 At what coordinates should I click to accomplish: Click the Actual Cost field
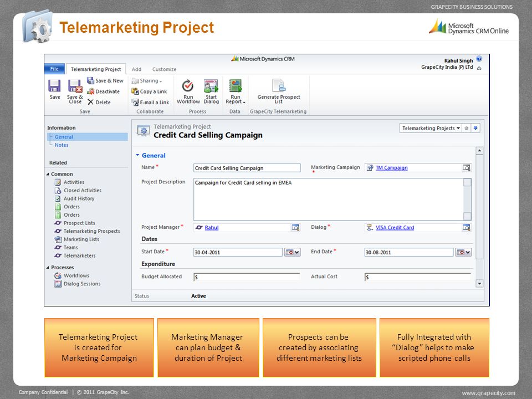tap(418, 277)
